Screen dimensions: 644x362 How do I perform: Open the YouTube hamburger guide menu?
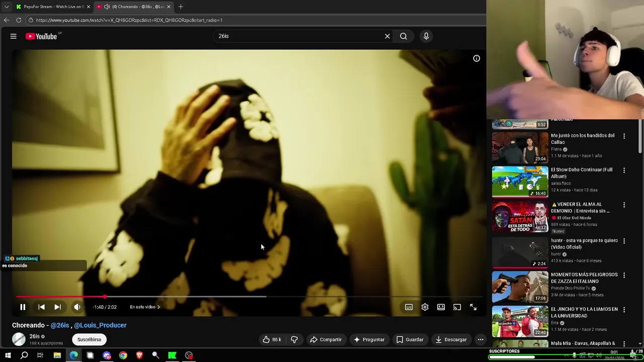pyautogui.click(x=14, y=36)
